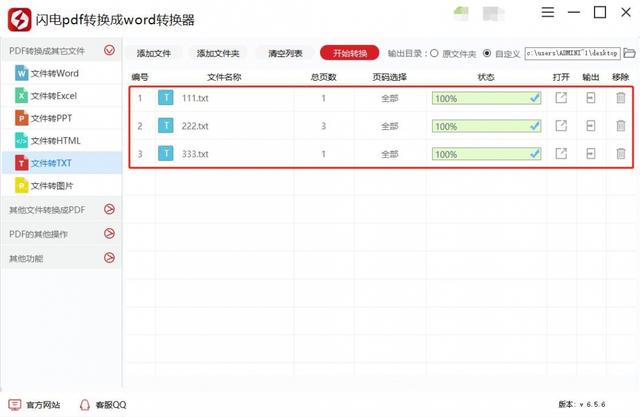Image resolution: width=640 pixels, height=417 pixels.
Task: Click 333.txt progress bar at 100%
Action: coord(487,154)
